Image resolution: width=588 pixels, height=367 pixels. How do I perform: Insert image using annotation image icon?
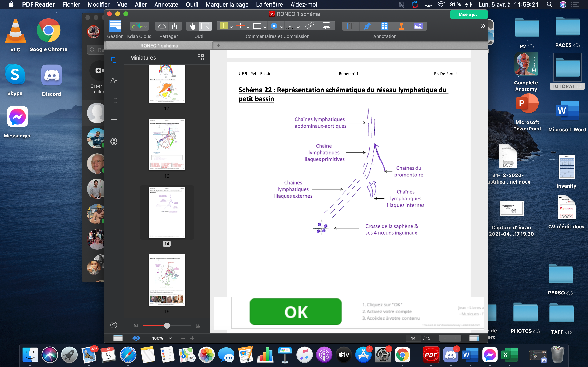coord(418,26)
